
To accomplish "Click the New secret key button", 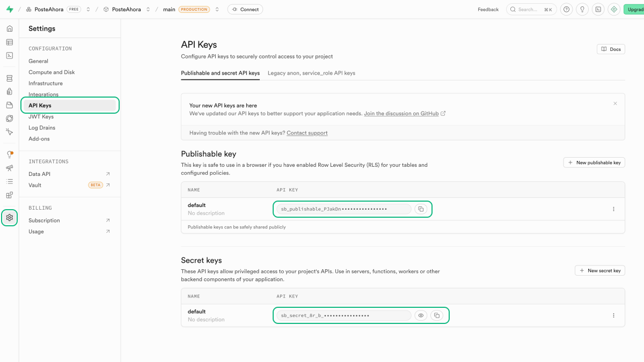I will 599,270.
